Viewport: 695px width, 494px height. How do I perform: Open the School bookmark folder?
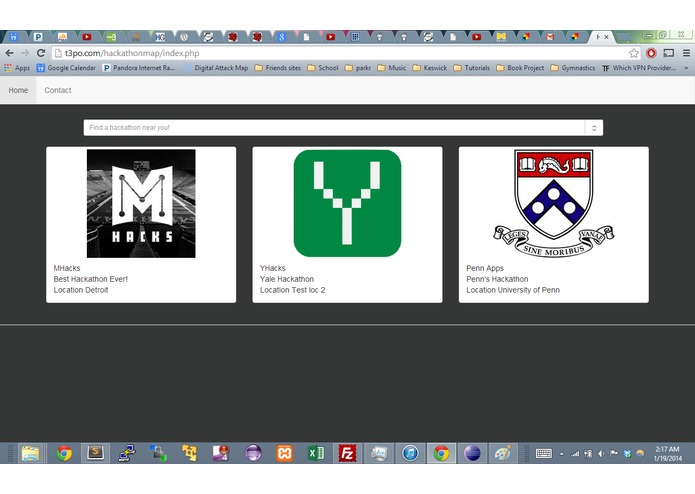323,68
